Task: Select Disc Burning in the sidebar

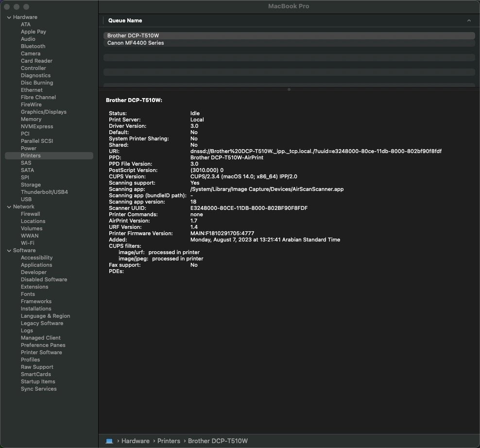Action: 37,83
